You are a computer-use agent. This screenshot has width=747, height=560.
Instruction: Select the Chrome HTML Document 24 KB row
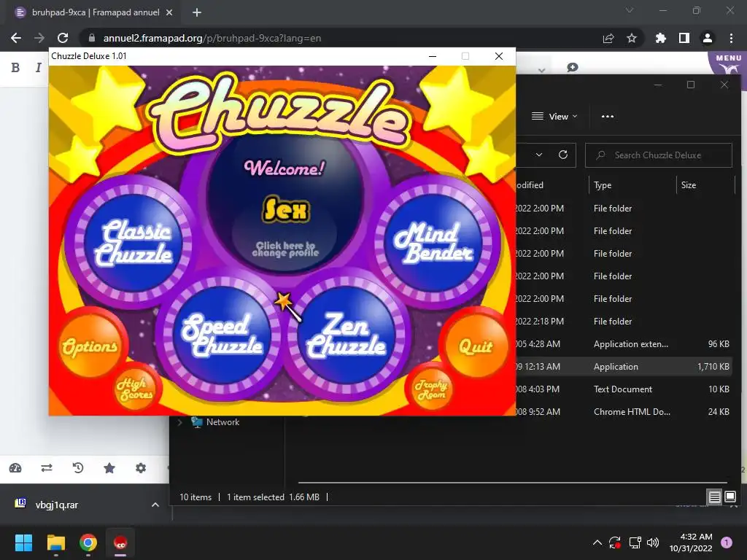tap(623, 412)
